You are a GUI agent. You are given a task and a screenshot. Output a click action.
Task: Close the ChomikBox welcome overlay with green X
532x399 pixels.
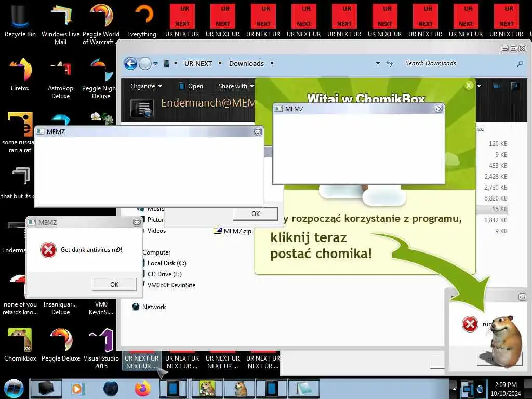[x=469, y=86]
